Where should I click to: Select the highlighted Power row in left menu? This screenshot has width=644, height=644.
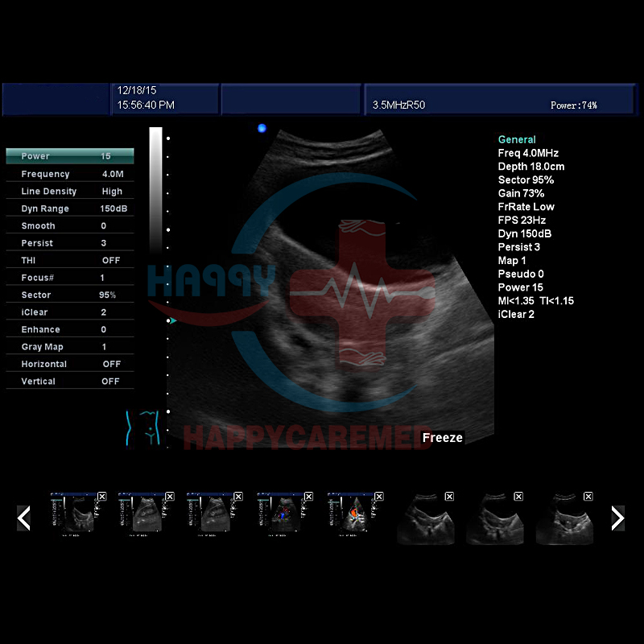(x=70, y=156)
